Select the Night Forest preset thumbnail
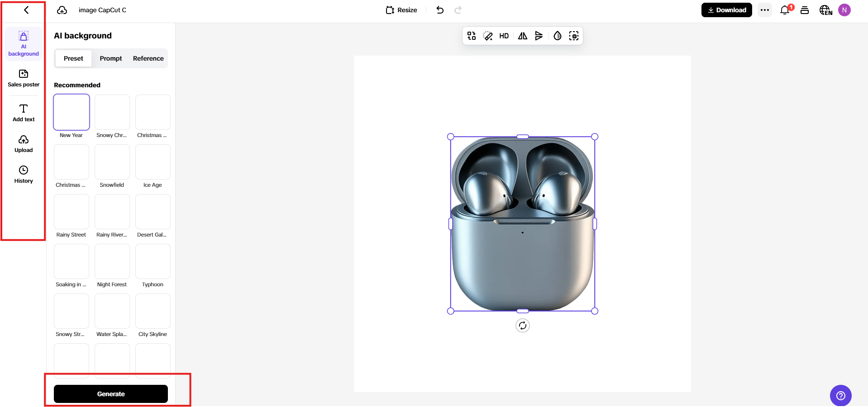This screenshot has height=407, width=868. click(112, 261)
